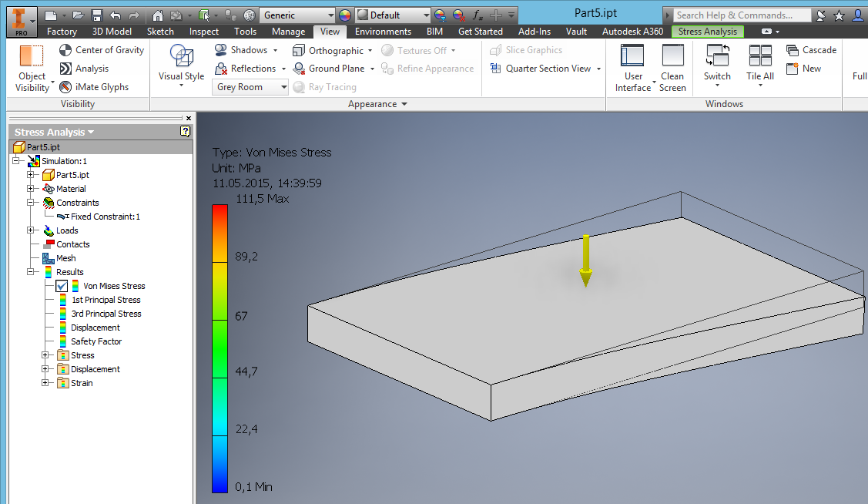Open the Inspect ribbon tab
Screen dimensions: 868x504
coord(203,32)
